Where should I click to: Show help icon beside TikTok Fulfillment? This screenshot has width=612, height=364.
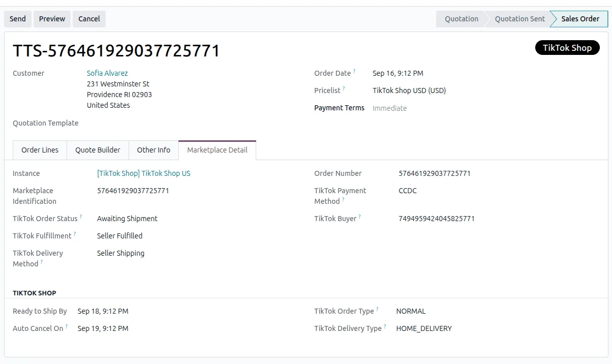click(x=75, y=234)
